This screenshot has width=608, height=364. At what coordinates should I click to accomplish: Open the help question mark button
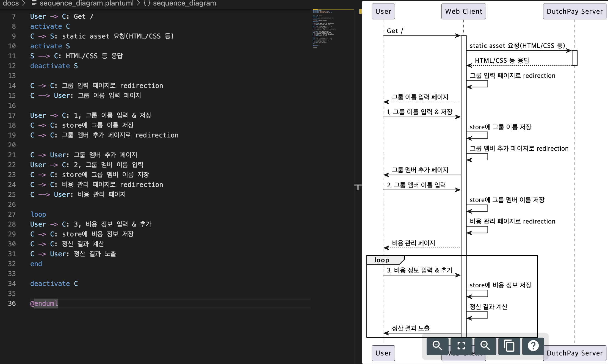[x=533, y=346]
